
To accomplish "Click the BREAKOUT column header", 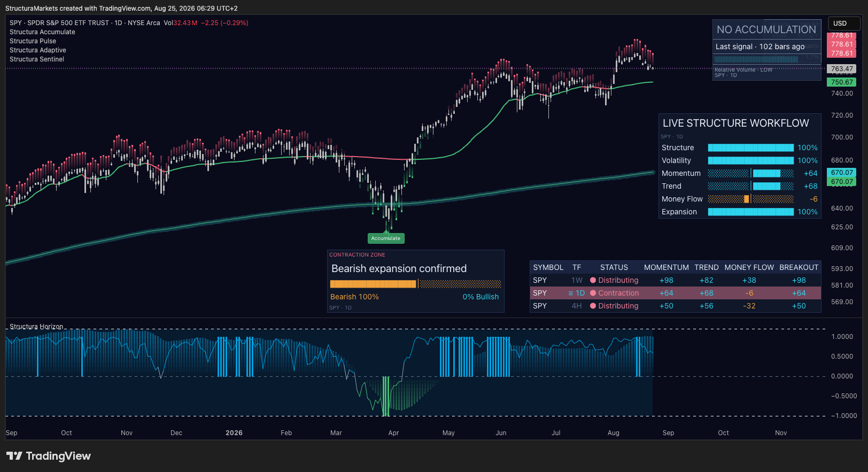I will [x=799, y=267].
